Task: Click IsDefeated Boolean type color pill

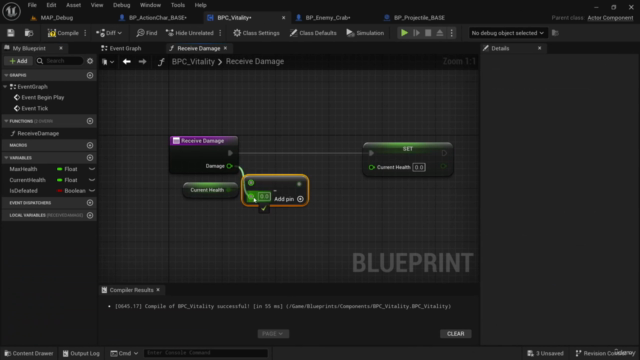Action: pos(60,191)
